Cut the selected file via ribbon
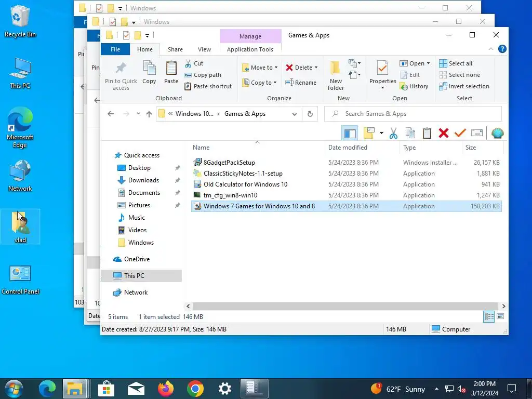Viewport: 532px width, 399px height. (x=194, y=63)
